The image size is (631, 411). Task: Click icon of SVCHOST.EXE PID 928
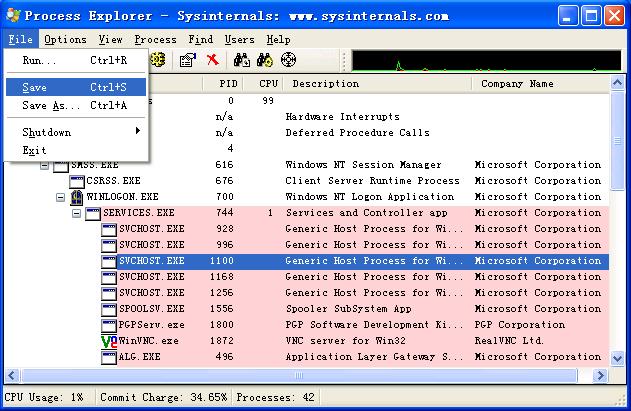pyautogui.click(x=109, y=229)
